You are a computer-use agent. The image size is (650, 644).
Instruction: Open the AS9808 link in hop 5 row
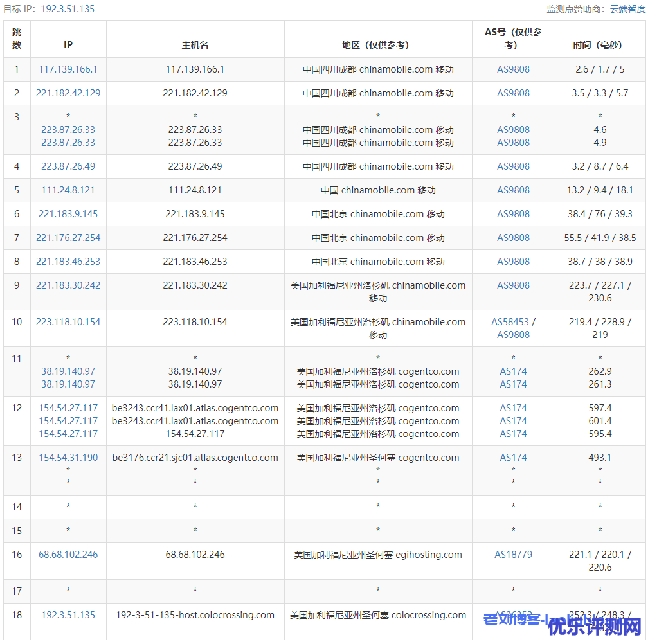click(513, 190)
